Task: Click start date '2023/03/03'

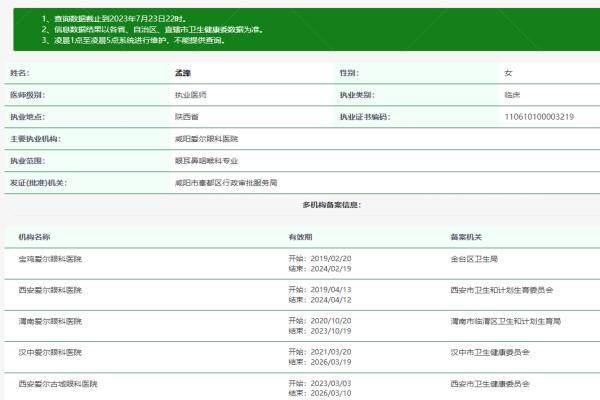Action: (331, 383)
